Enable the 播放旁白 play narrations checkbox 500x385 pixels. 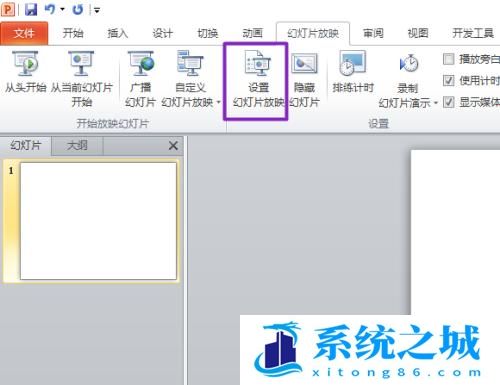449,59
